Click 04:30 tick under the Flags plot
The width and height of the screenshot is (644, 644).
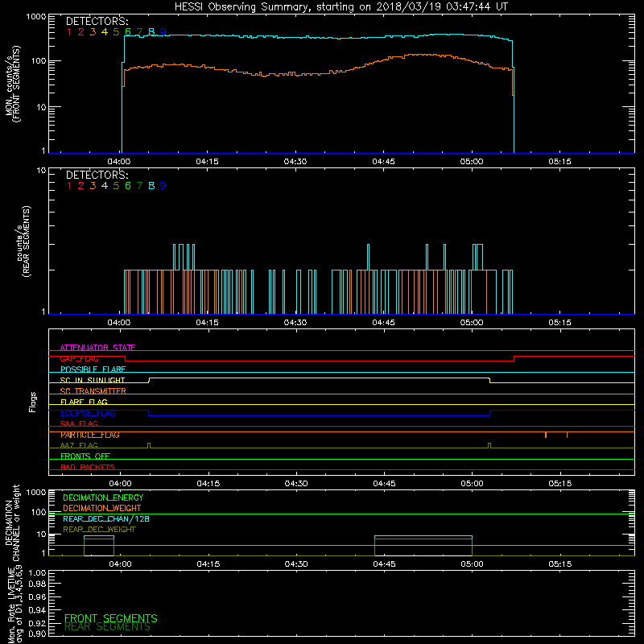tap(296, 484)
